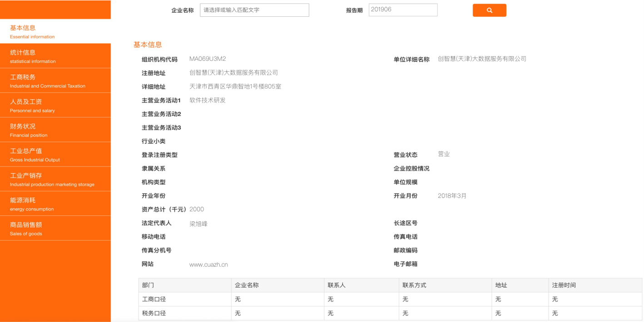The height and width of the screenshot is (322, 644).
Task: Open 商品销售额 Sales of goods
Action: pyautogui.click(x=55, y=228)
